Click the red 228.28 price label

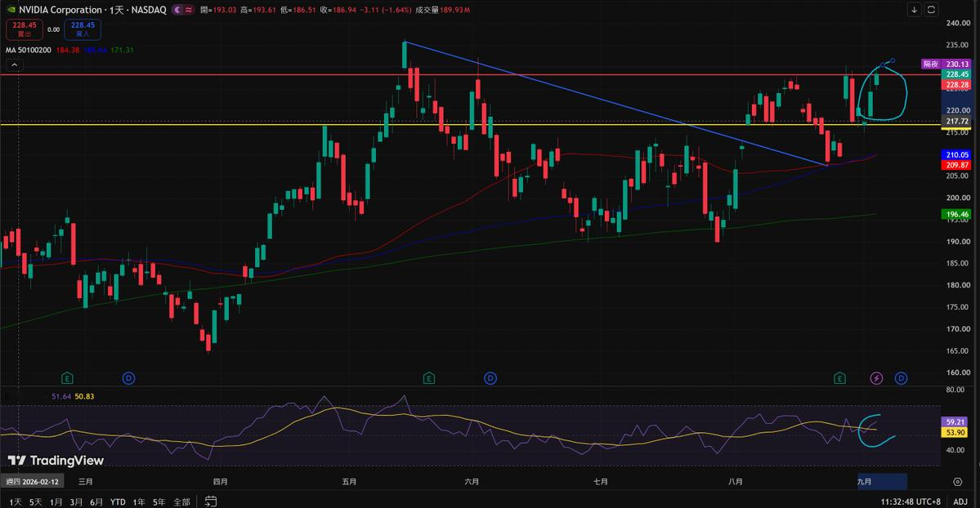tap(956, 85)
